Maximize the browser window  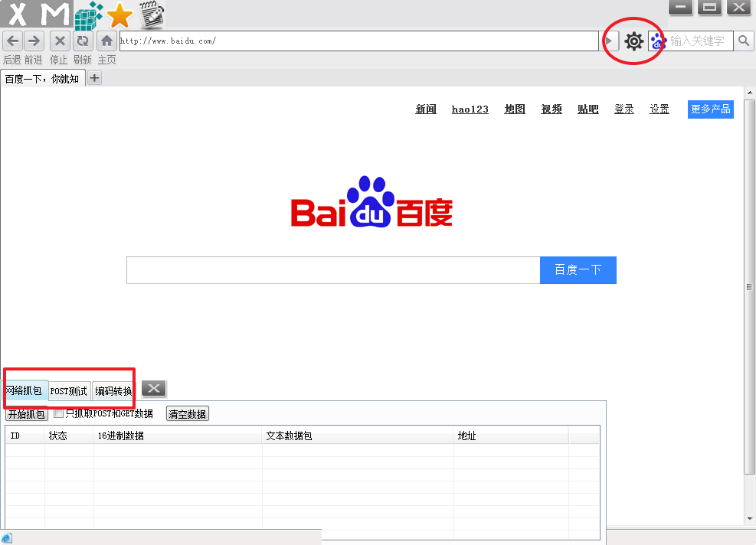tap(709, 8)
